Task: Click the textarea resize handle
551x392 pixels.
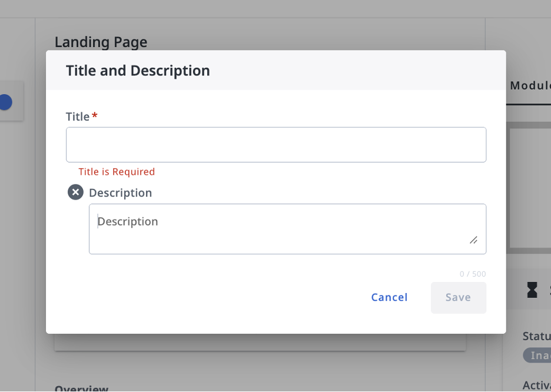Action: tap(474, 240)
